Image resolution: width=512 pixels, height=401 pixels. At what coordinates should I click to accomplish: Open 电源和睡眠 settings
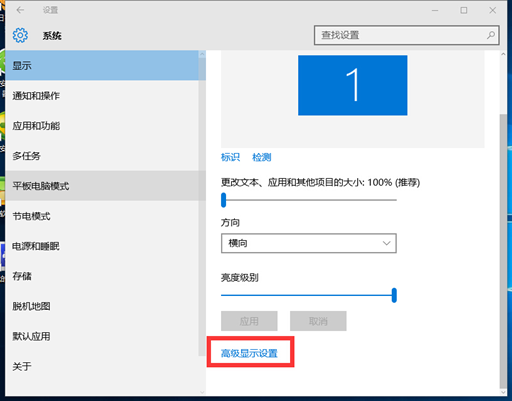[x=102, y=246]
